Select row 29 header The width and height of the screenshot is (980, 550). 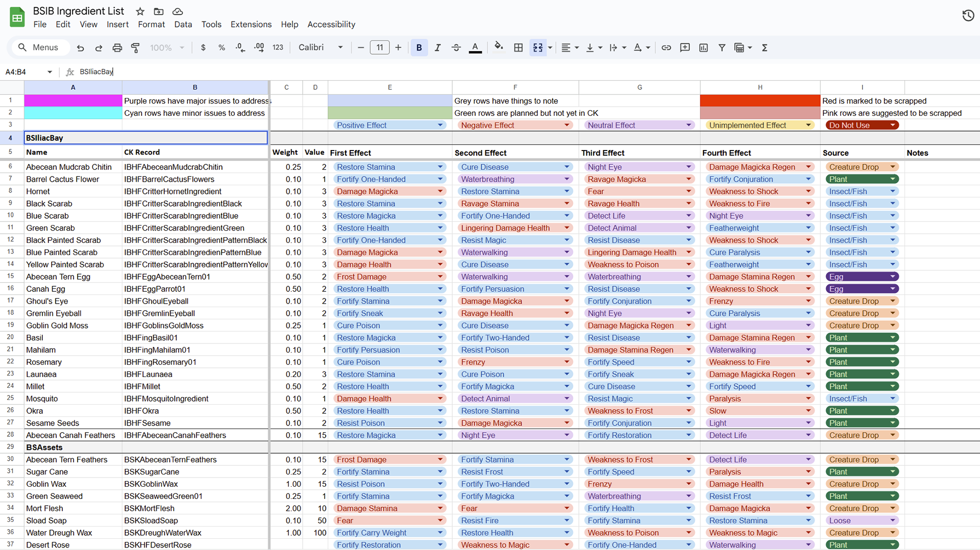(10, 447)
